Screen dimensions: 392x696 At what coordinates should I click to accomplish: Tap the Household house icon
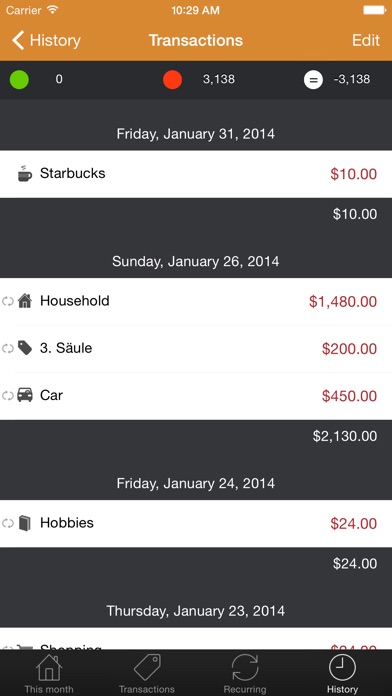[x=25, y=301]
